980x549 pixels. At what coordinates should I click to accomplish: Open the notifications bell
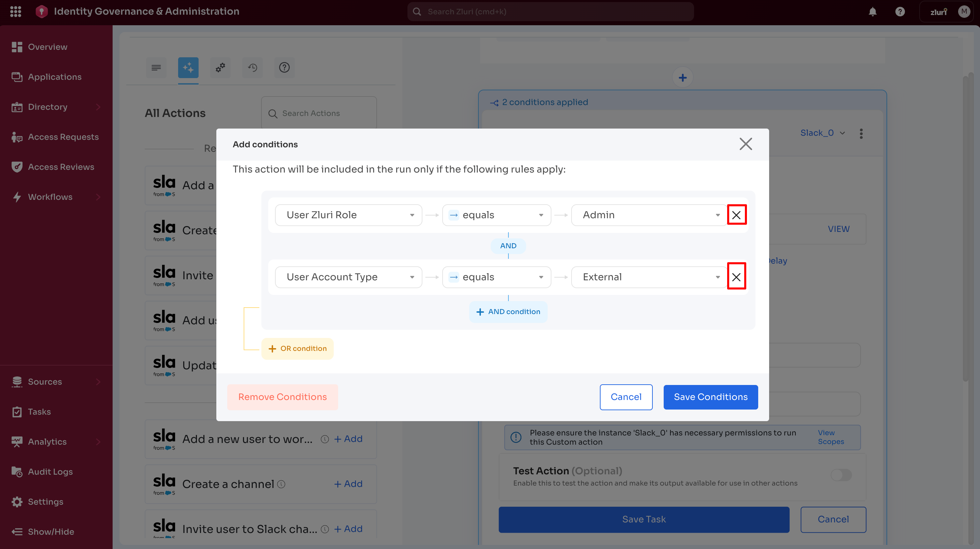872,12
